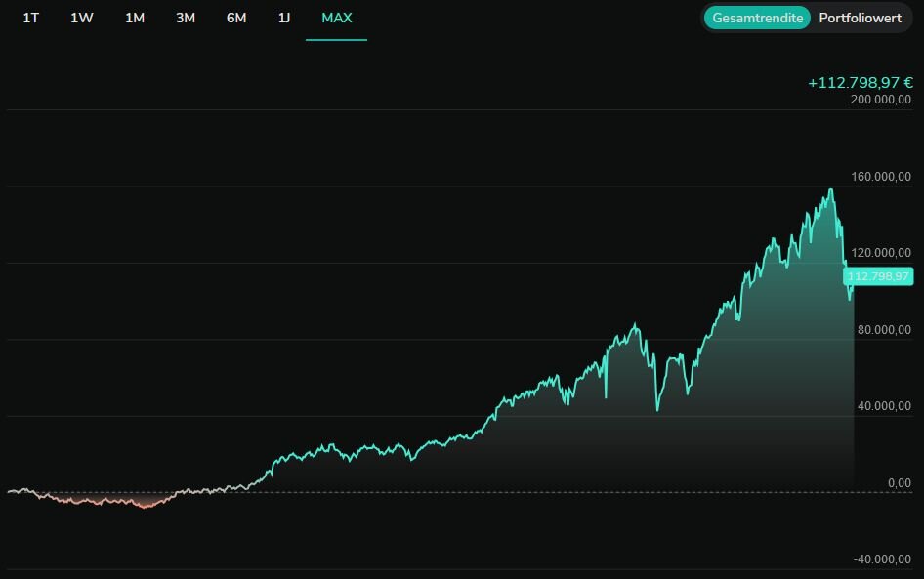Show the 3M chart period
The height and width of the screenshot is (579, 924).
click(186, 19)
